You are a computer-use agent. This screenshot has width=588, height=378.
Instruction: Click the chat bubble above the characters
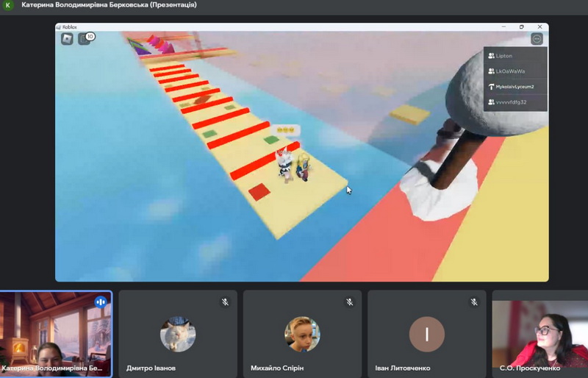click(x=286, y=130)
